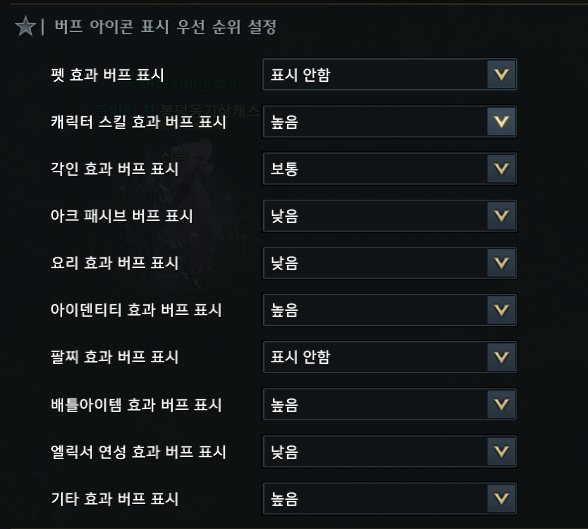Click the arrow icon for 배틀아이템 효과 버프 표시
Image resolution: width=588 pixels, height=529 pixels.
point(501,404)
